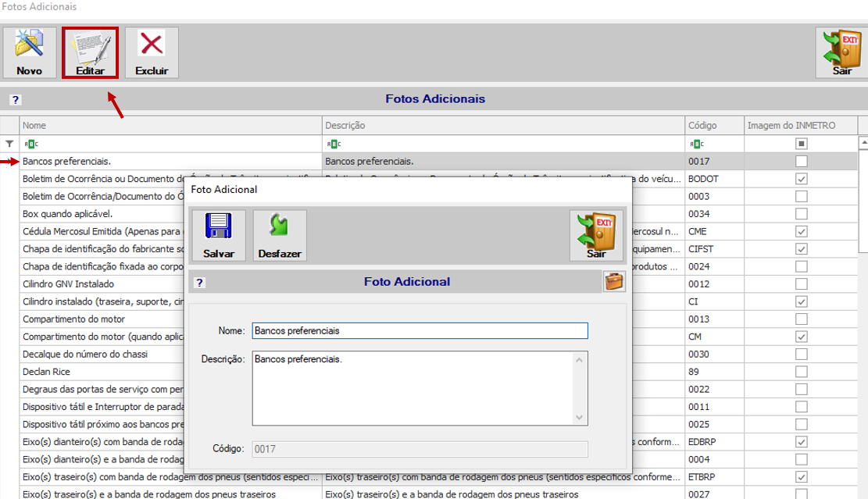Click main grid scrollbar up arrow

[863, 143]
